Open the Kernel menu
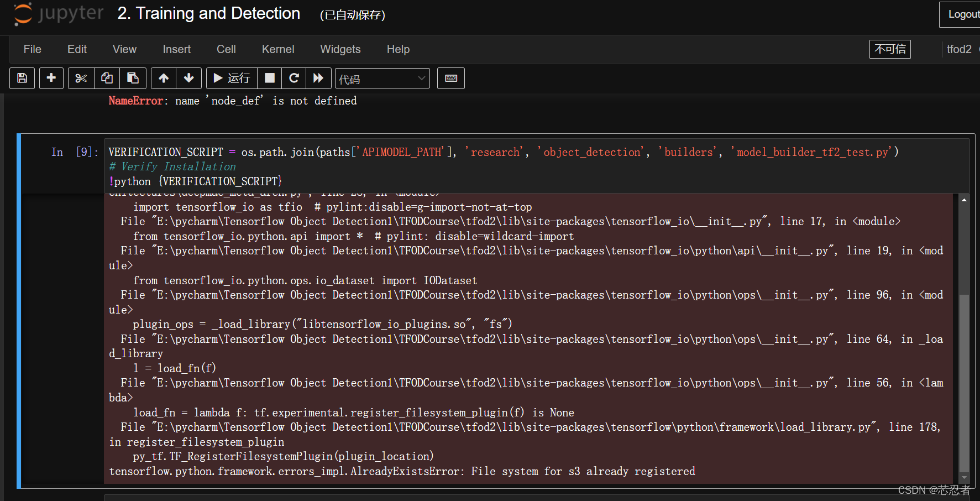The image size is (980, 501). pos(278,49)
